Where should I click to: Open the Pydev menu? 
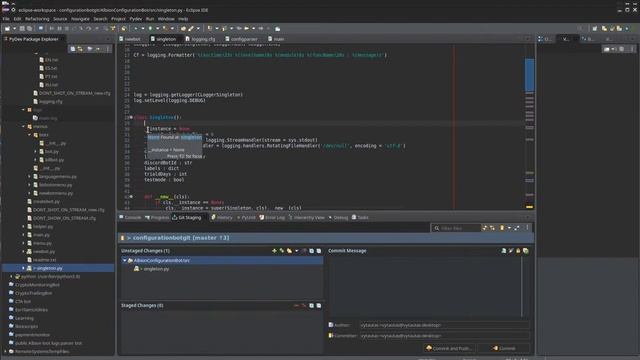click(x=136, y=19)
